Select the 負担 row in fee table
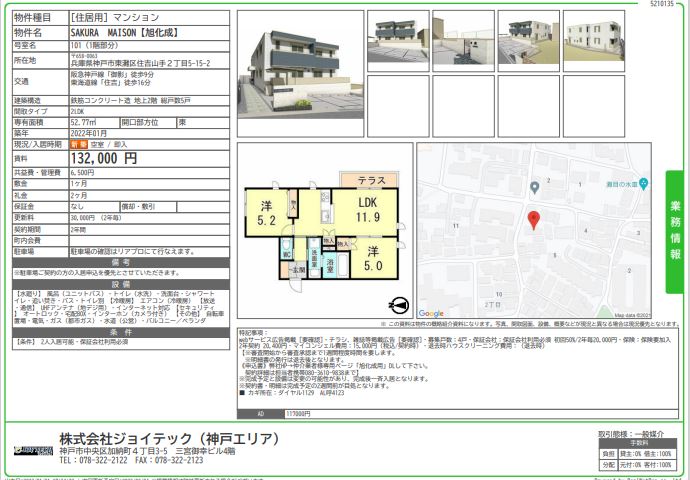This screenshot has width=690, height=480. pyautogui.click(x=639, y=454)
